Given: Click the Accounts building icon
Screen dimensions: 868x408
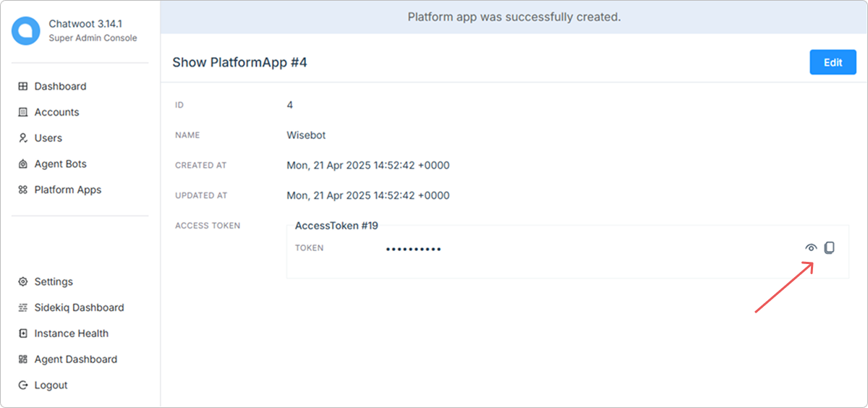Looking at the screenshot, I should click(x=22, y=112).
